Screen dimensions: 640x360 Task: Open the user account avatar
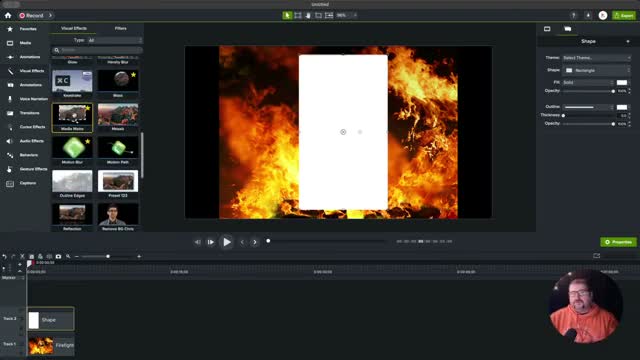603,16
